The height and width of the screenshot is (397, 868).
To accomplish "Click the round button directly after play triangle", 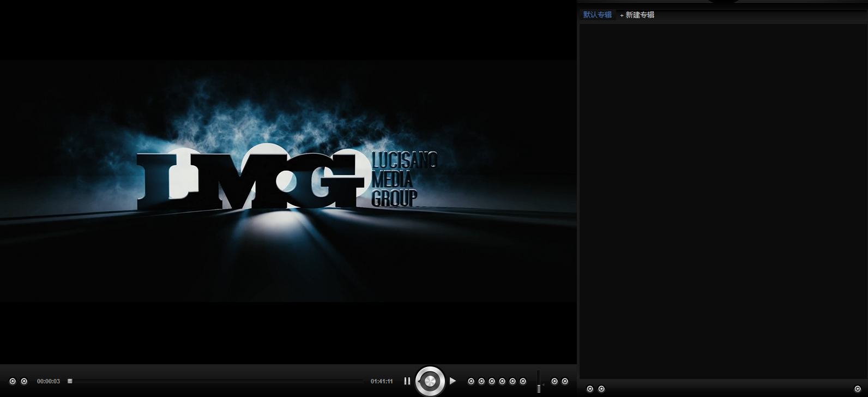I will click(x=471, y=381).
